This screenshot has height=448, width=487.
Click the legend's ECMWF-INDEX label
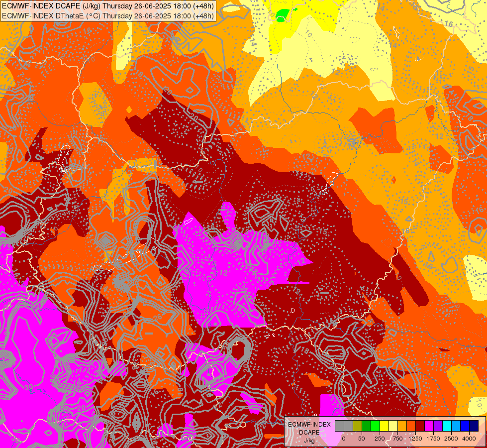click(x=309, y=425)
